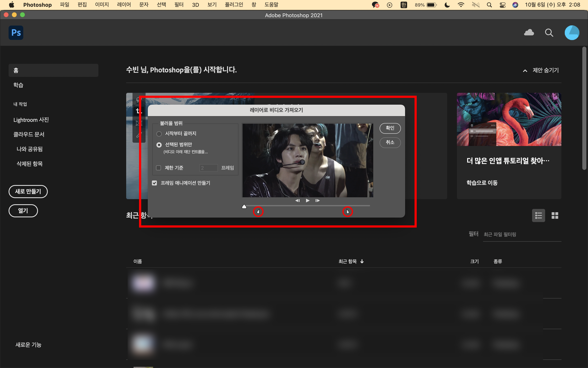The height and width of the screenshot is (368, 588).
Task: Click the Apple menu logo
Action: (x=11, y=5)
